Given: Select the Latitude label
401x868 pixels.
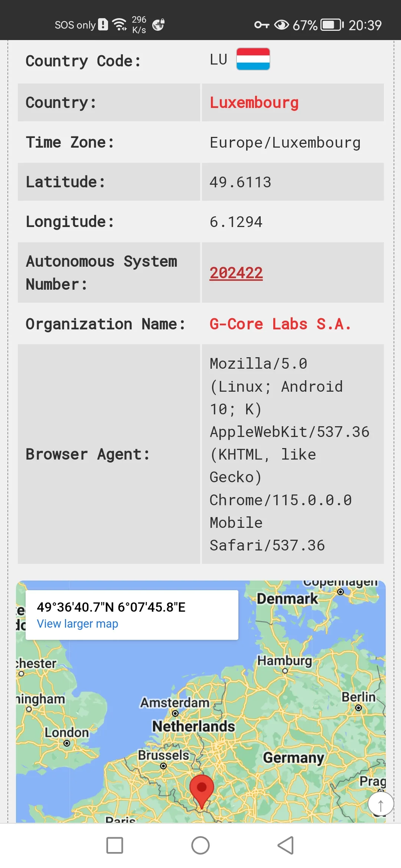Looking at the screenshot, I should (x=66, y=182).
